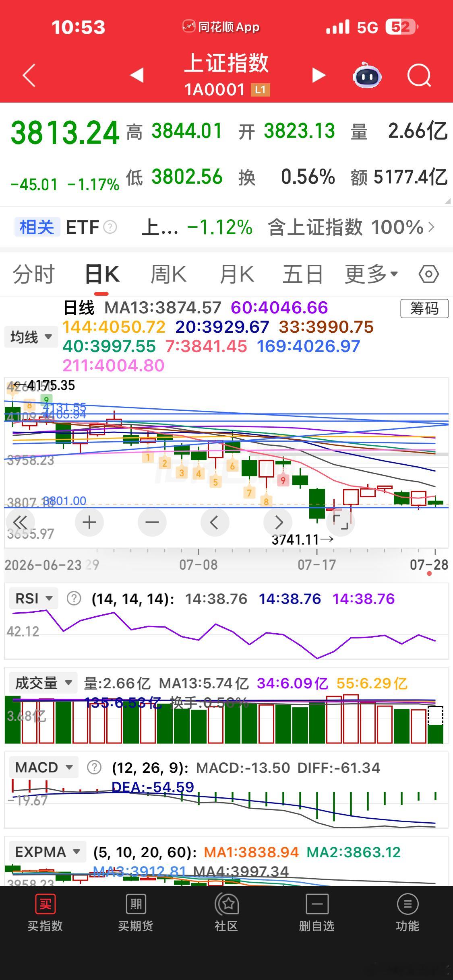The height and width of the screenshot is (980, 453).
Task: Jump to earliest data with double-left arrow
Action: click(20, 522)
